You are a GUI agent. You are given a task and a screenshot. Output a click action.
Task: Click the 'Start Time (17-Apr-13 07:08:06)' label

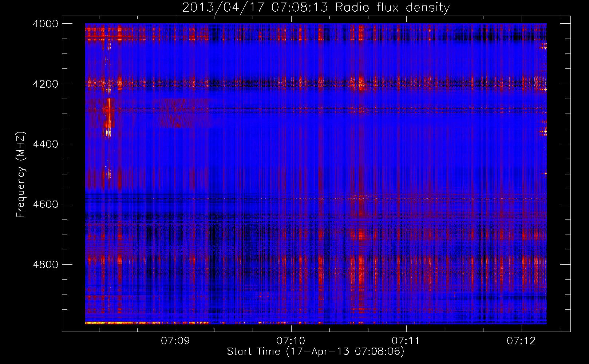tap(316, 352)
